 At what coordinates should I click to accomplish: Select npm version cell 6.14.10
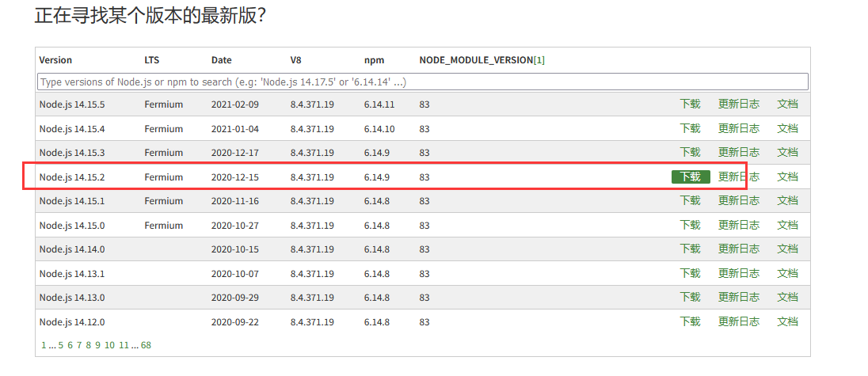[x=379, y=129]
